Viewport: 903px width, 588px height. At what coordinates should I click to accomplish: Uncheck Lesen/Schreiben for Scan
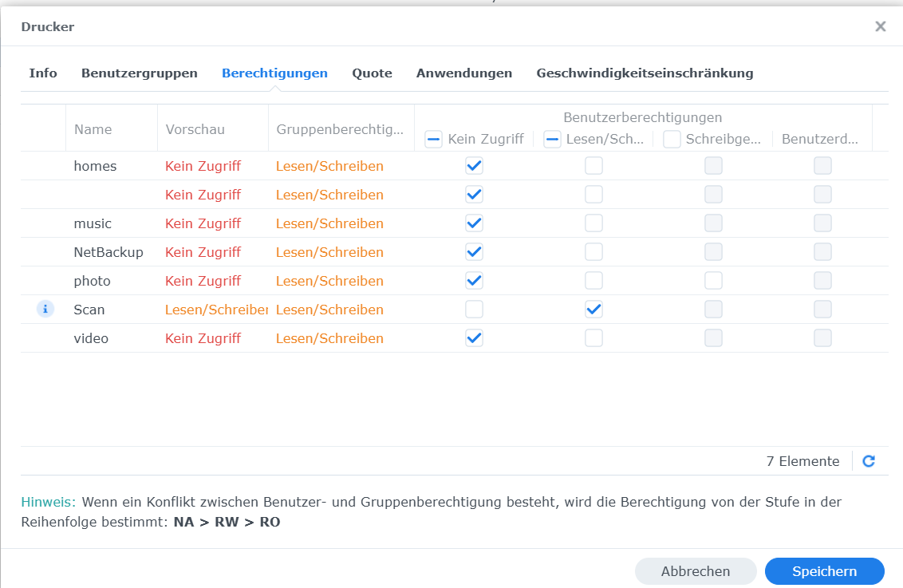coord(593,310)
